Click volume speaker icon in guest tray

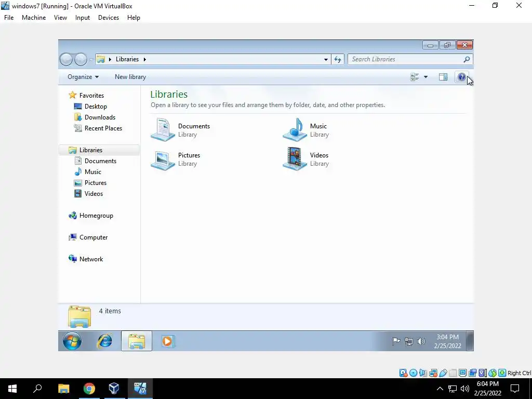(421, 341)
